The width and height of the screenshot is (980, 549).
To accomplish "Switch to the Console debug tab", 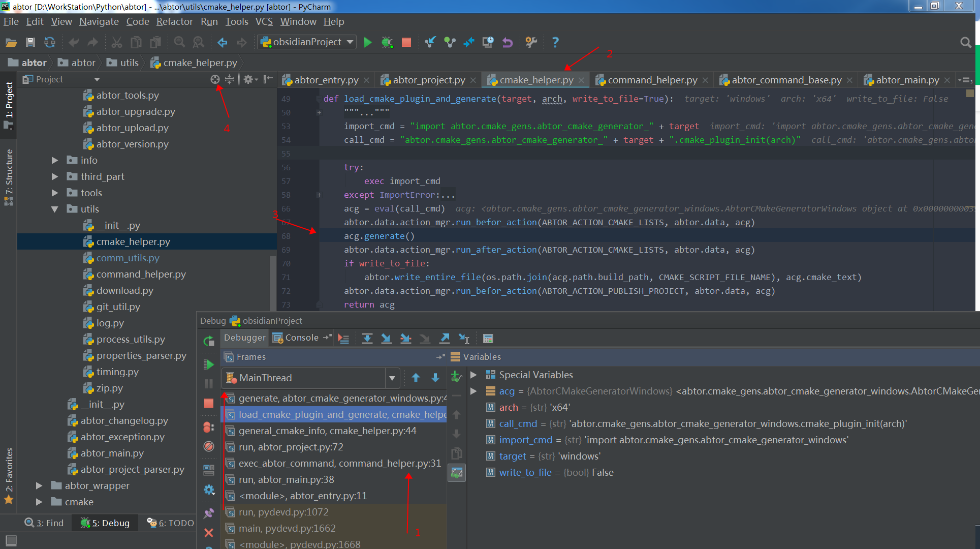I will pos(302,338).
